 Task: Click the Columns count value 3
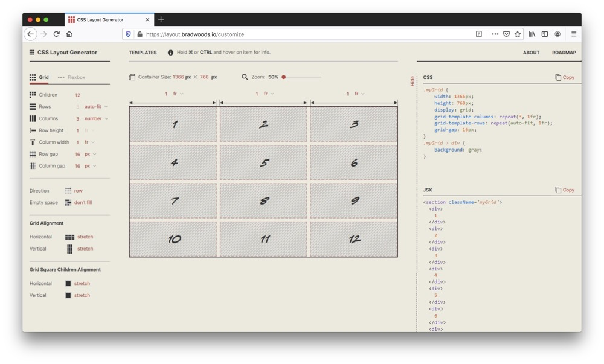tap(77, 118)
